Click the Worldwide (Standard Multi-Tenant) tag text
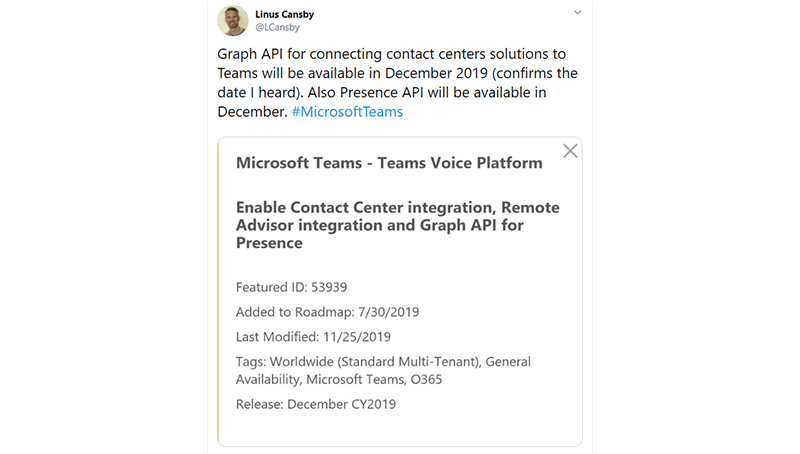Image resolution: width=800 pixels, height=454 pixels. click(375, 362)
